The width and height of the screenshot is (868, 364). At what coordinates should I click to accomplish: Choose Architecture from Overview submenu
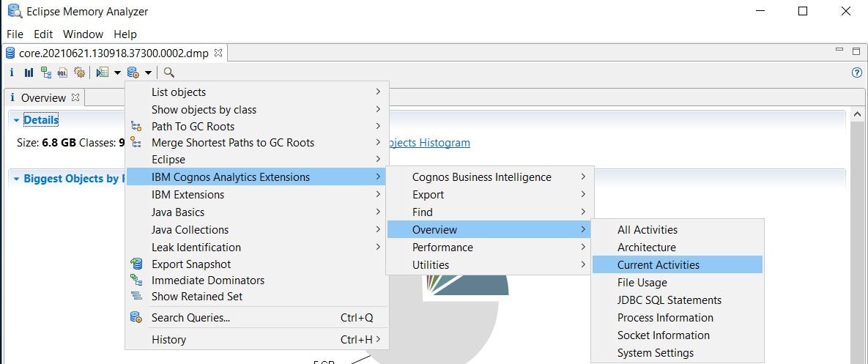(678, 248)
